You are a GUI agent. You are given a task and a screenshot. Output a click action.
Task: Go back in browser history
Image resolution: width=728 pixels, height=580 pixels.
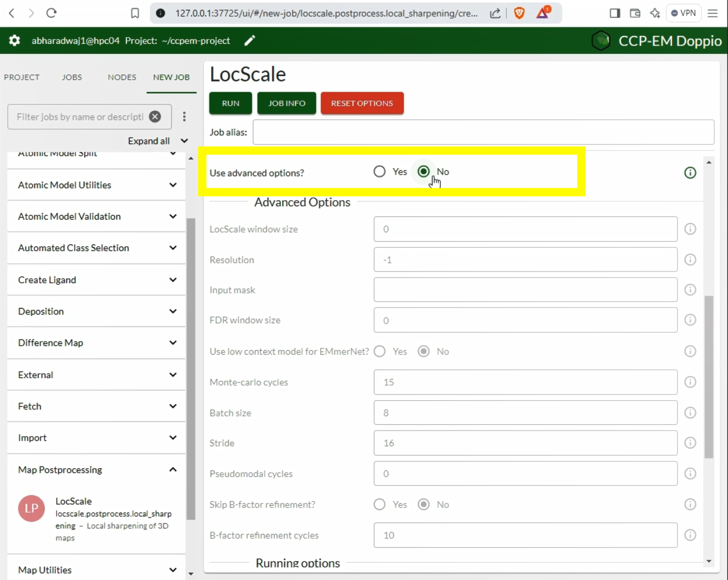pos(12,13)
